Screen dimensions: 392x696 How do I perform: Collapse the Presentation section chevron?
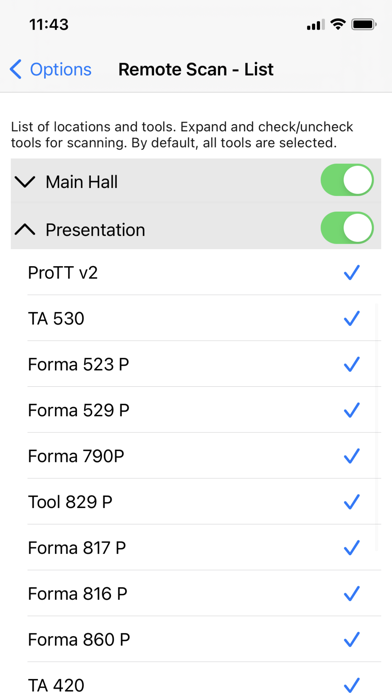(25, 229)
